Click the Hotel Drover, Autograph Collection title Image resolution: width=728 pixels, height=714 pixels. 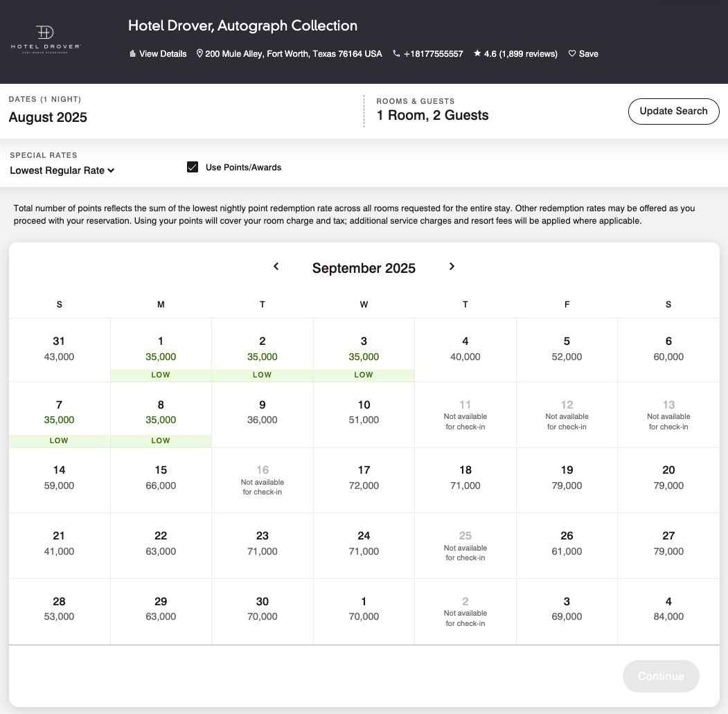click(x=243, y=26)
